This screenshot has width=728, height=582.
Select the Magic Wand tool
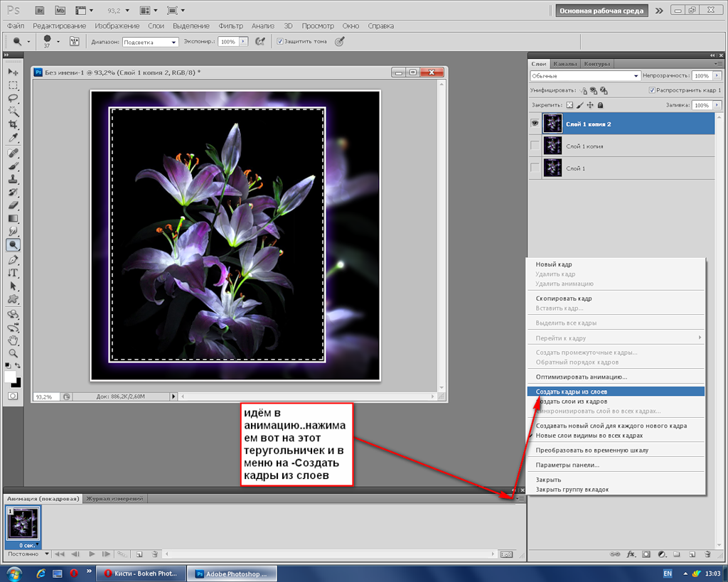click(13, 110)
